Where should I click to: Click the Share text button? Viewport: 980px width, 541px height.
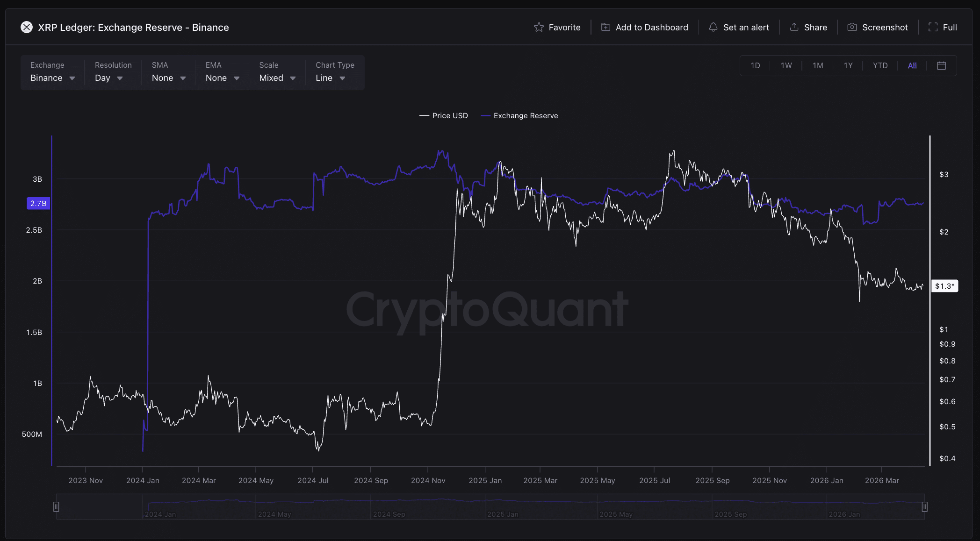(x=815, y=27)
